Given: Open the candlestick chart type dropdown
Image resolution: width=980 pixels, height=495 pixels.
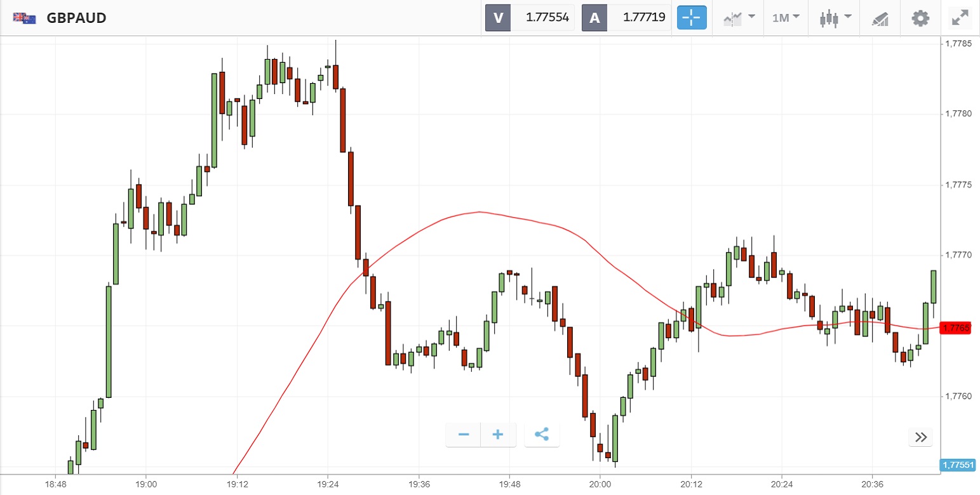Looking at the screenshot, I should coord(835,18).
